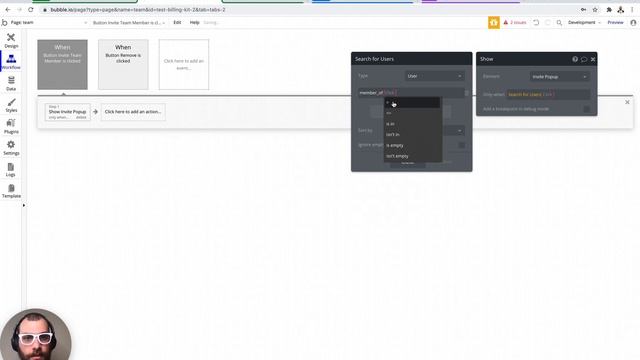Open the Logs tab in sidebar
Viewport: 640px width, 360px height.
(x=11, y=169)
